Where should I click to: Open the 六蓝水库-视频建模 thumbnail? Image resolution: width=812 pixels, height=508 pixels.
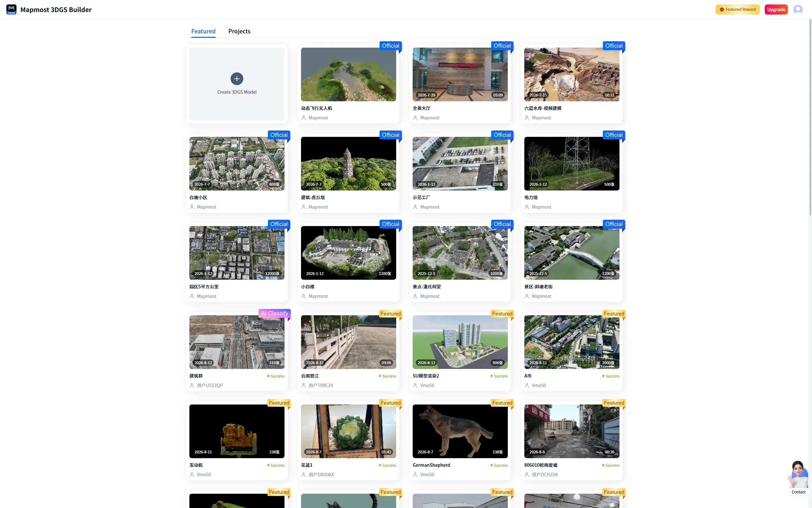[x=572, y=74]
